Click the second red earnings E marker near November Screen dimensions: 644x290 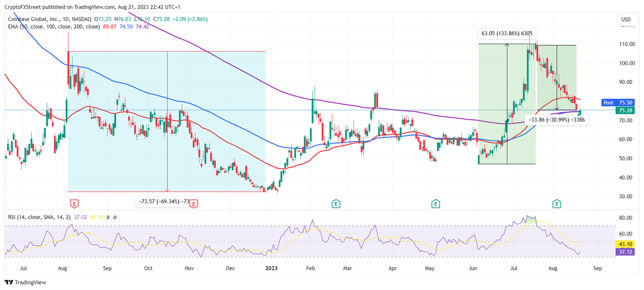(x=193, y=204)
